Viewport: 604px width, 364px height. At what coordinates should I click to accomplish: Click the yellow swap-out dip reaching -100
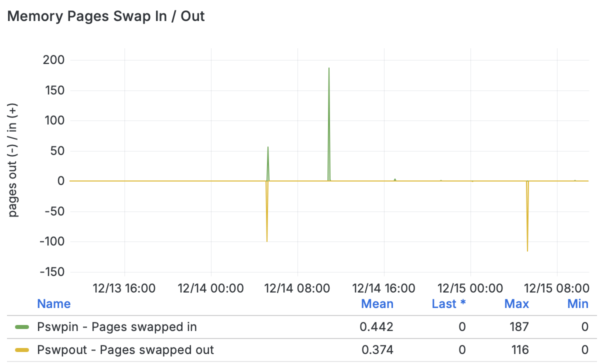pos(267,240)
